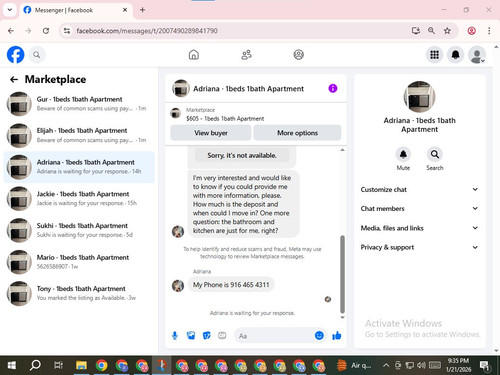Open Jackie's 1beds 1bath Apartment conversation

click(79, 198)
